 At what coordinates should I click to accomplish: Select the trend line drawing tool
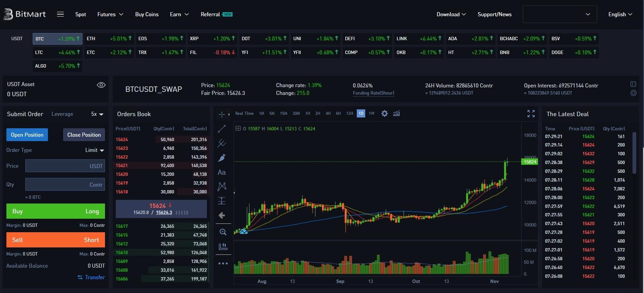(222, 129)
